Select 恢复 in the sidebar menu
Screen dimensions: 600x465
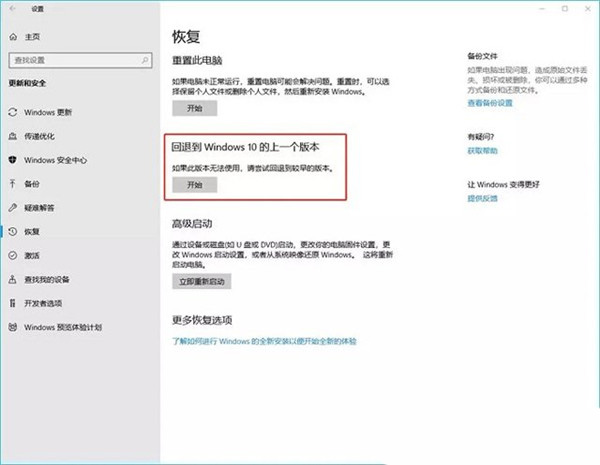(32, 231)
